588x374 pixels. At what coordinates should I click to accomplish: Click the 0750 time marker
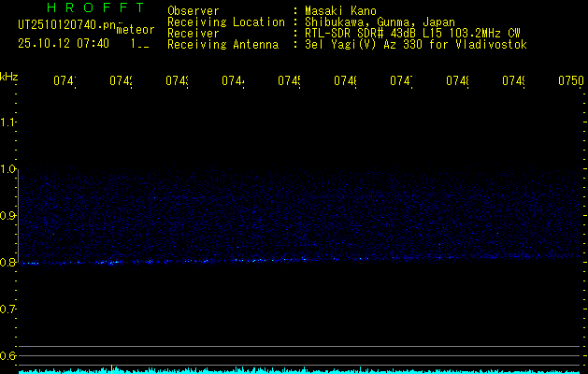[x=570, y=82]
